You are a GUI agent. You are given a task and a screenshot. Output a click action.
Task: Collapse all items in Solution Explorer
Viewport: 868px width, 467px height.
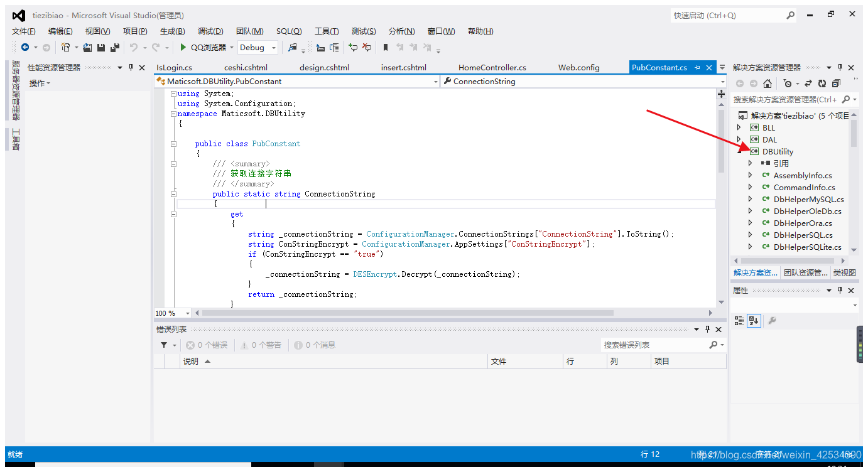(836, 83)
